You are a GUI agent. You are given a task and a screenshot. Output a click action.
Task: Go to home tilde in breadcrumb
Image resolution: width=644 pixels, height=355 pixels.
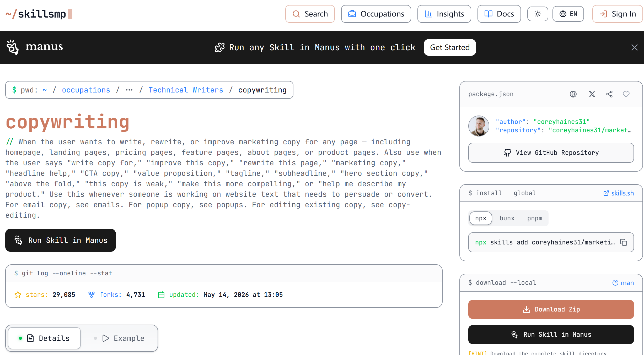(45, 90)
